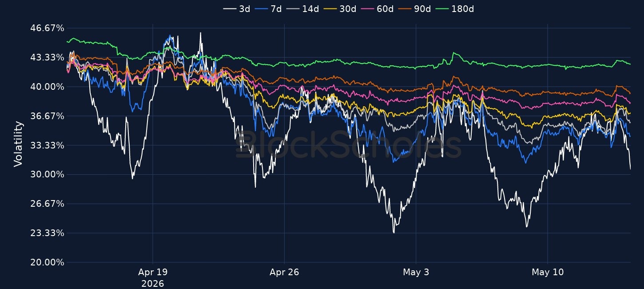
Task: Click the BlockScholes watermark in chart
Action: pos(348,145)
